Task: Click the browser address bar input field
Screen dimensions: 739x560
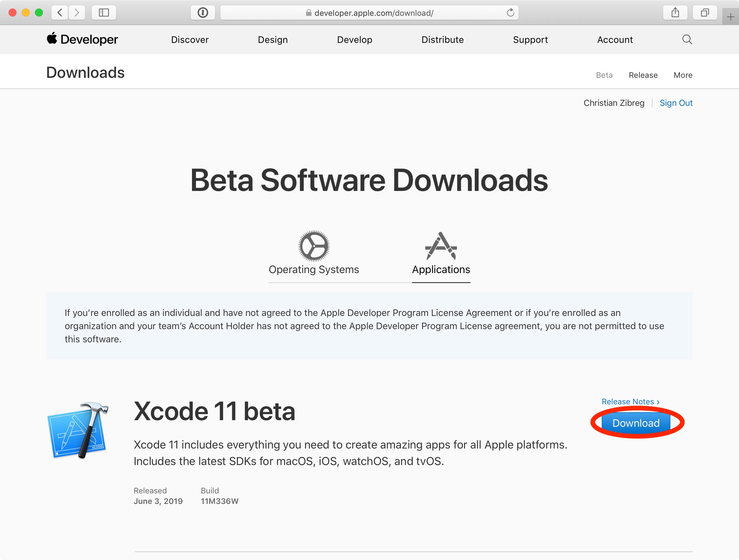Action: 369,12
